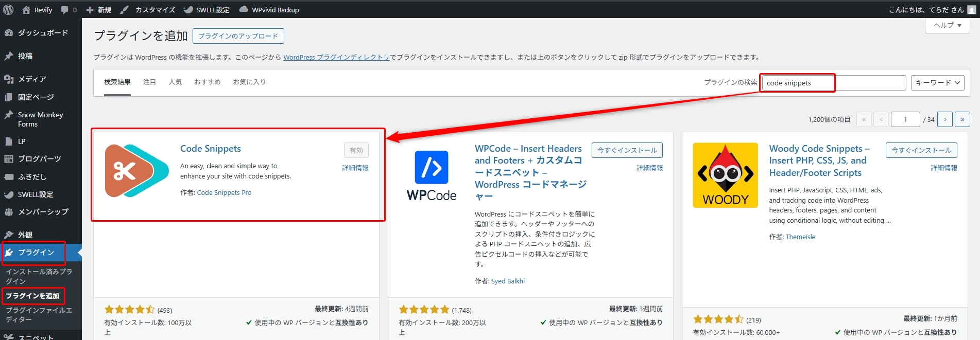Click the Code Snippets star rating
980x340 pixels.
(129, 310)
